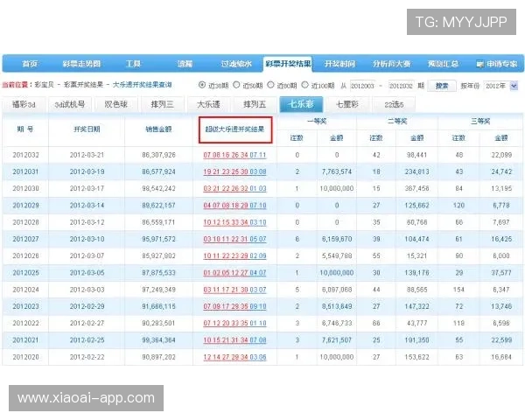Switch to the 双色球 tab
This screenshot has height=420, width=525.
coord(115,104)
